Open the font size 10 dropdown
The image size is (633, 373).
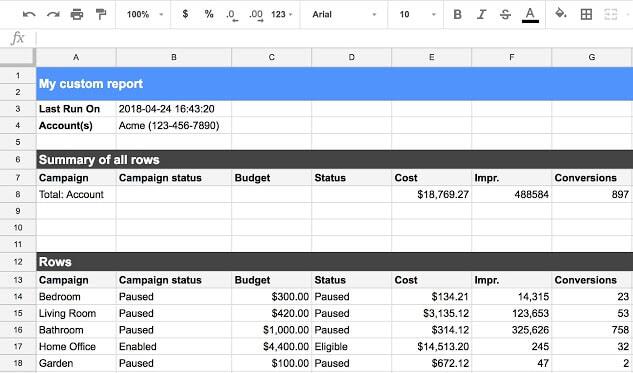click(x=417, y=15)
